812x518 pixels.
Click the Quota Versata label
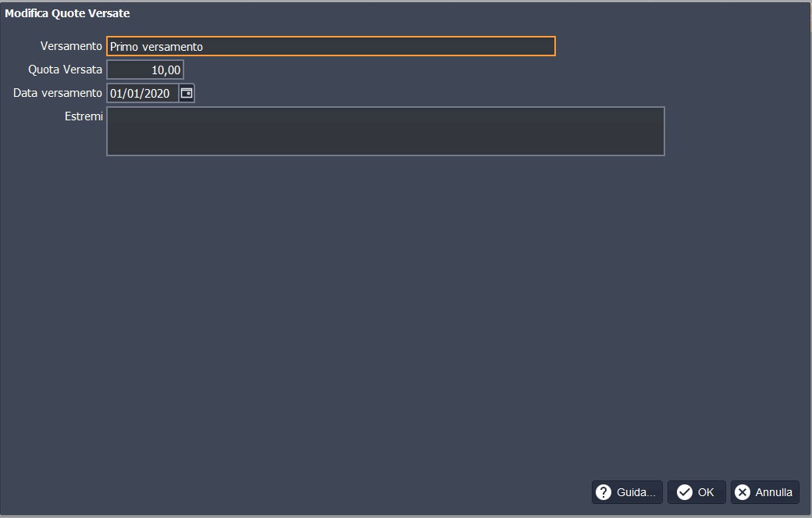coord(65,70)
